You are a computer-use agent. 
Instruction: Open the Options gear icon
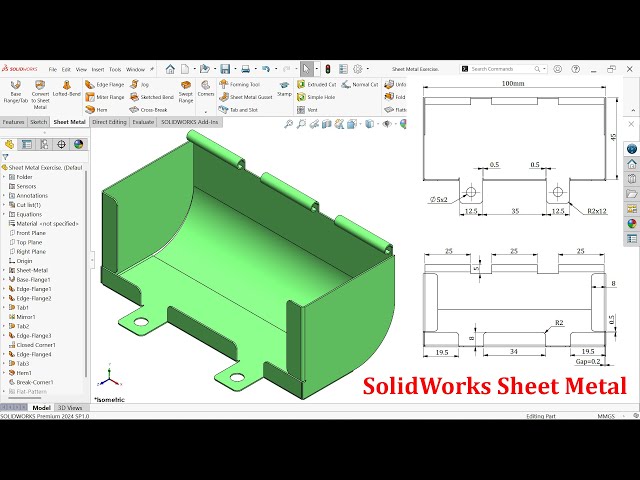pos(358,69)
